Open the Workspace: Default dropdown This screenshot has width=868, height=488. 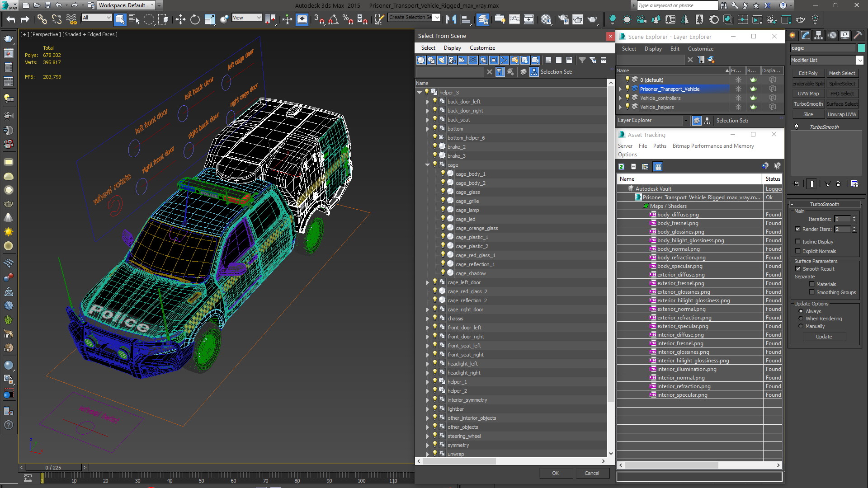[126, 5]
